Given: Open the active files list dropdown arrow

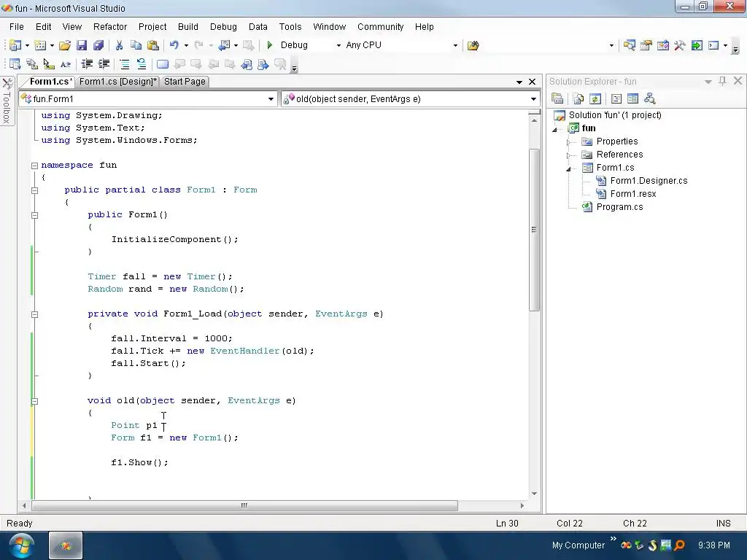Looking at the screenshot, I should coord(519,82).
